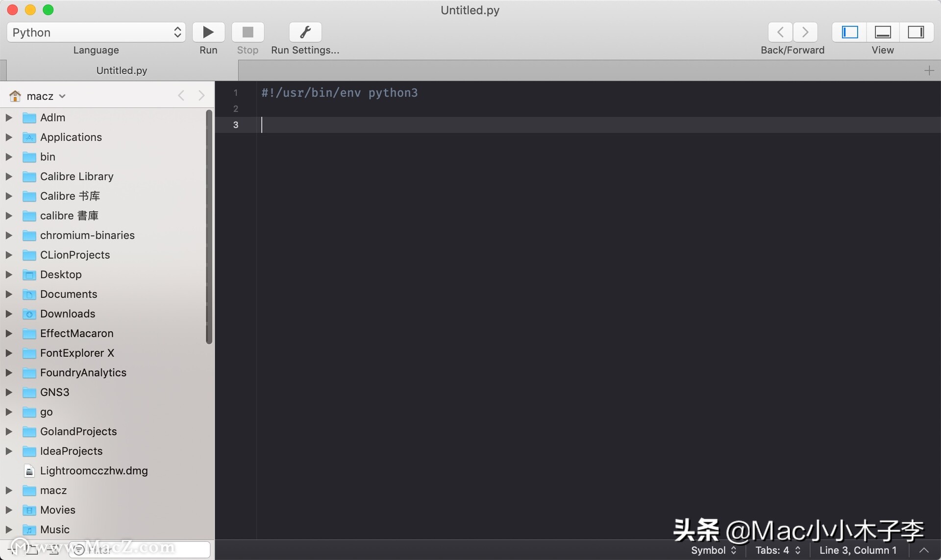This screenshot has width=941, height=560.
Task: Click Line 3, Column 1 indicator
Action: pos(858,550)
